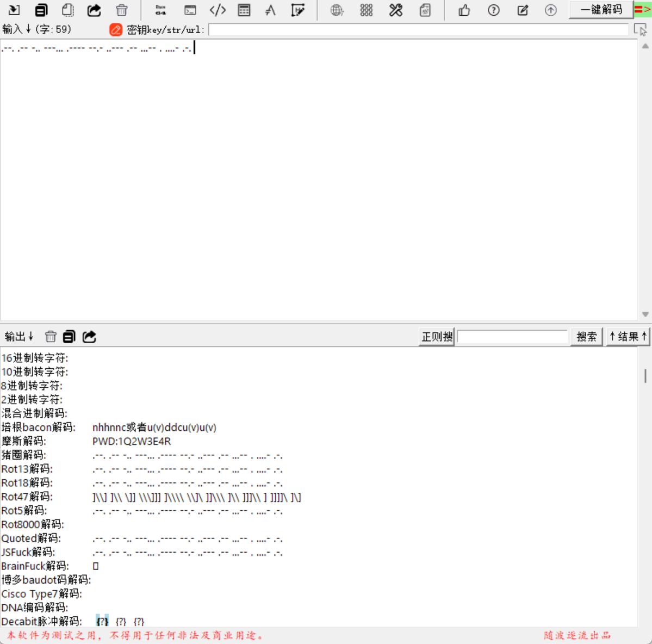
Task: Copy the output using the output bar copy icon
Action: [69, 336]
